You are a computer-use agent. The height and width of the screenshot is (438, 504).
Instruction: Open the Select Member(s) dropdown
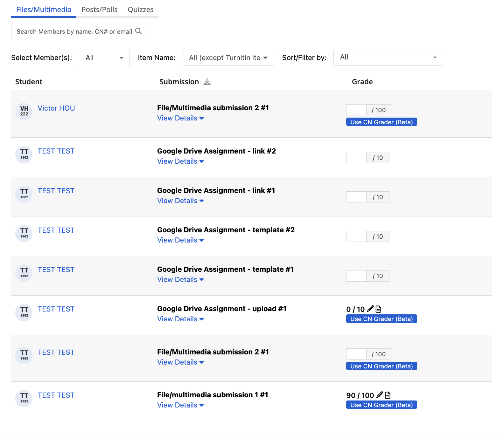pyautogui.click(x=104, y=58)
